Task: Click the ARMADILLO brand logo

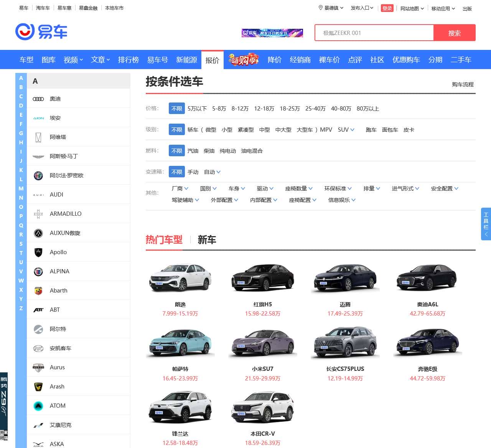Action: [38, 214]
